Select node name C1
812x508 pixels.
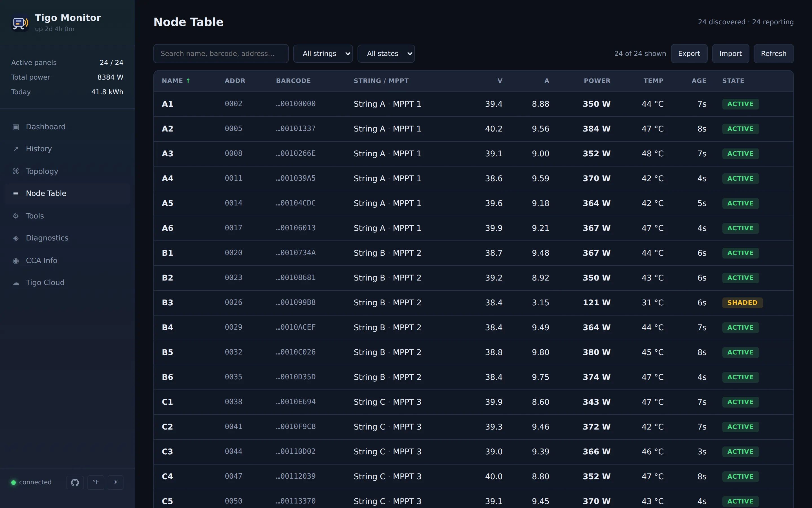(167, 402)
